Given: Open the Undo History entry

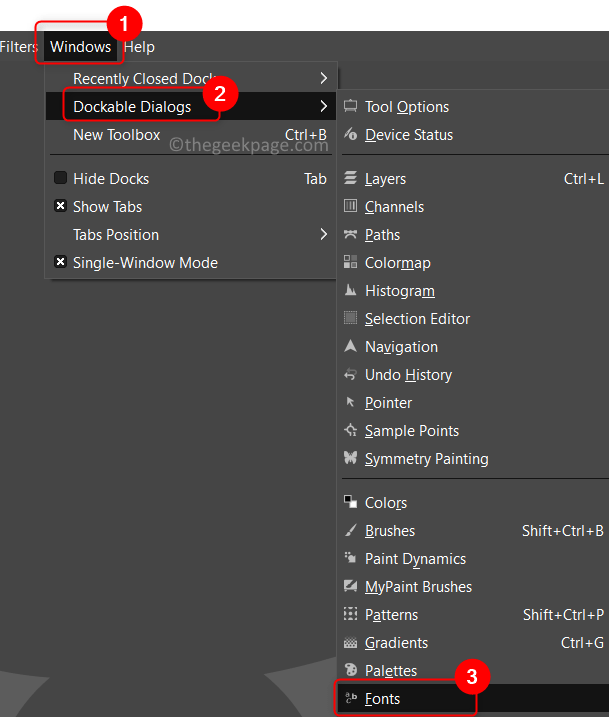Looking at the screenshot, I should click(474, 375).
